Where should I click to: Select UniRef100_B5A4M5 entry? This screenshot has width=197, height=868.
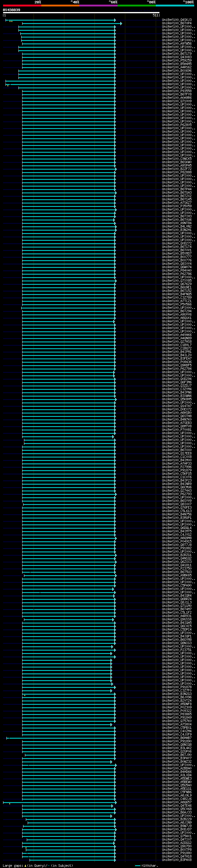tap(177, 64)
